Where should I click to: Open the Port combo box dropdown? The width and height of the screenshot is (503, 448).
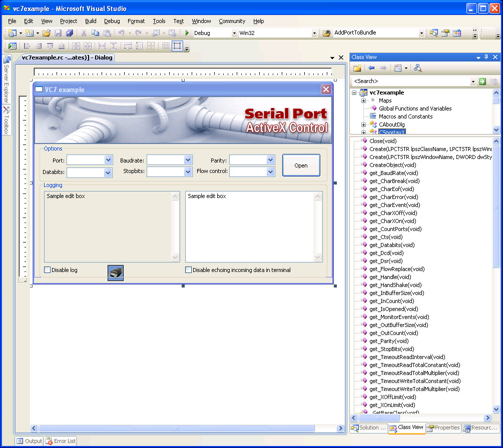point(108,159)
